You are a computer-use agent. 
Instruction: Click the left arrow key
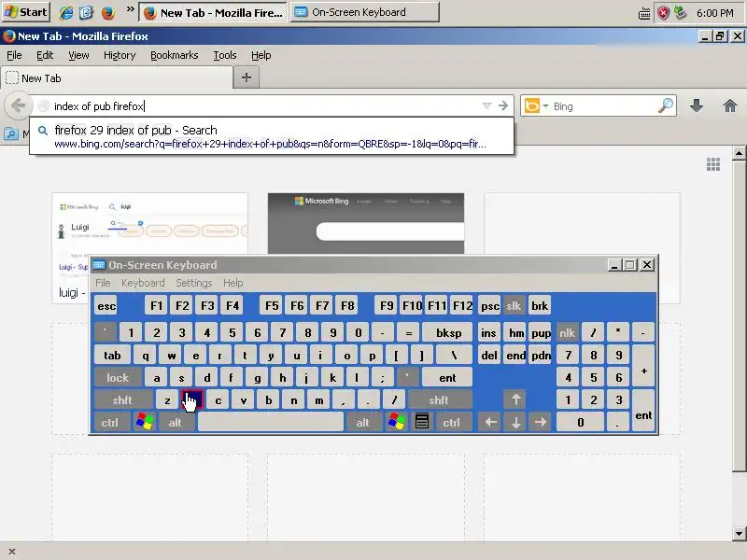490,423
